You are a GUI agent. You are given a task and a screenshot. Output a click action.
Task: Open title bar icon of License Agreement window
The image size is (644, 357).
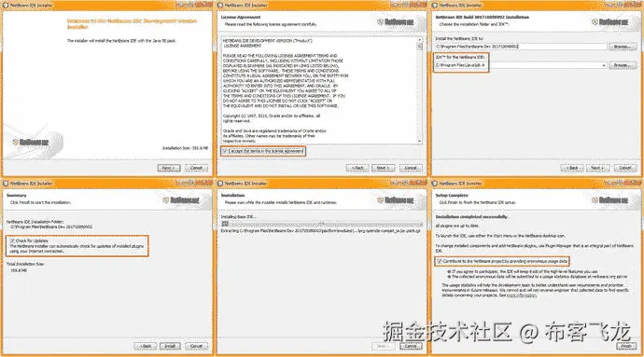220,6
